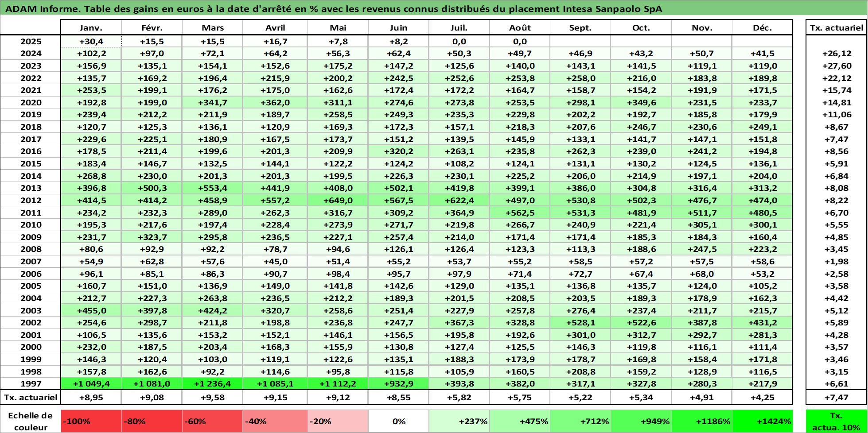Select cell +320,2 in 2016 row
This screenshot has width=868, height=433.
click(x=398, y=151)
